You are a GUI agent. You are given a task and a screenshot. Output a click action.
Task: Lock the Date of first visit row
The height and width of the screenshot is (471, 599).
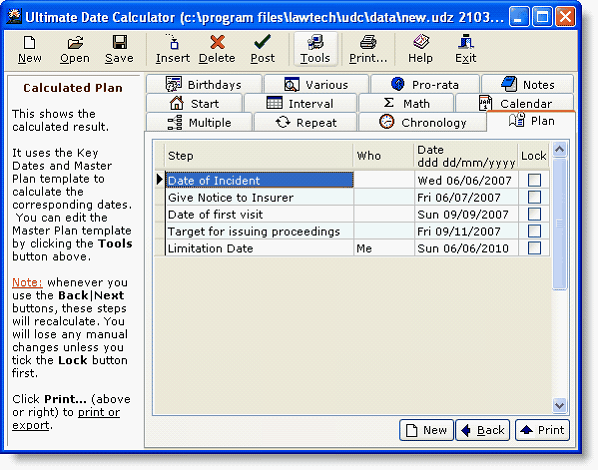[534, 214]
